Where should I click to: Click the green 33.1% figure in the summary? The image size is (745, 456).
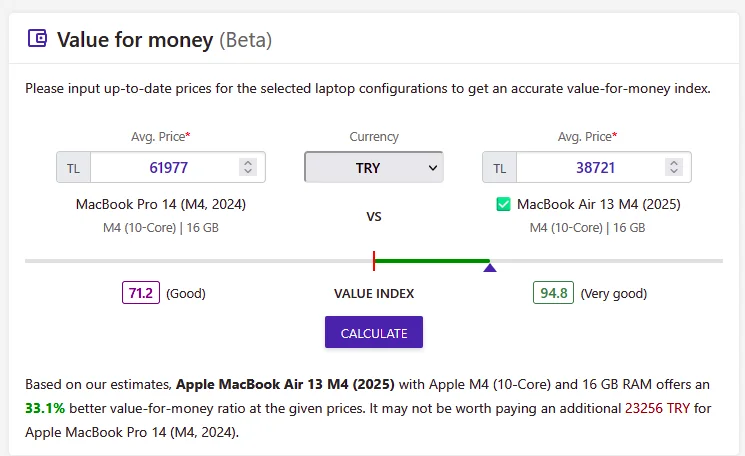(x=45, y=408)
